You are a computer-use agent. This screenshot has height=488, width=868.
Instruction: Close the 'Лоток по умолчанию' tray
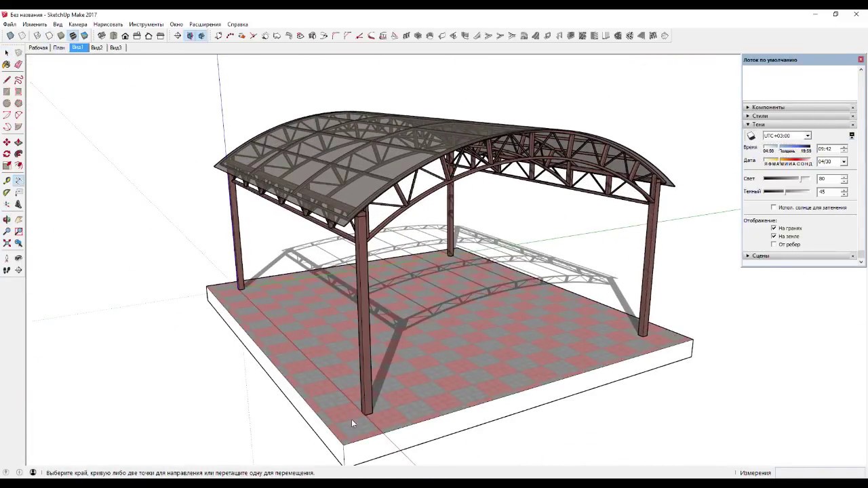coord(861,60)
